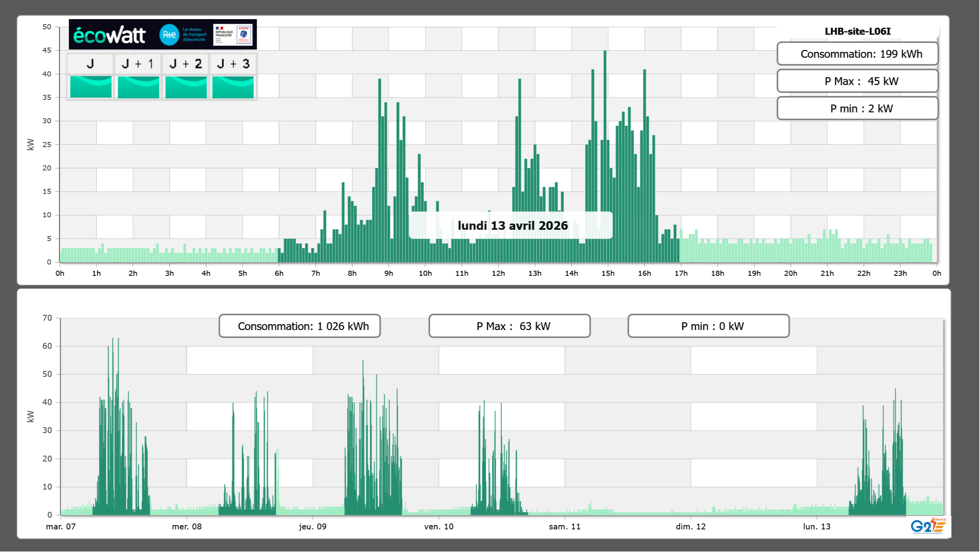
Task: Click the P min : 0 kW box
Action: [x=708, y=326]
